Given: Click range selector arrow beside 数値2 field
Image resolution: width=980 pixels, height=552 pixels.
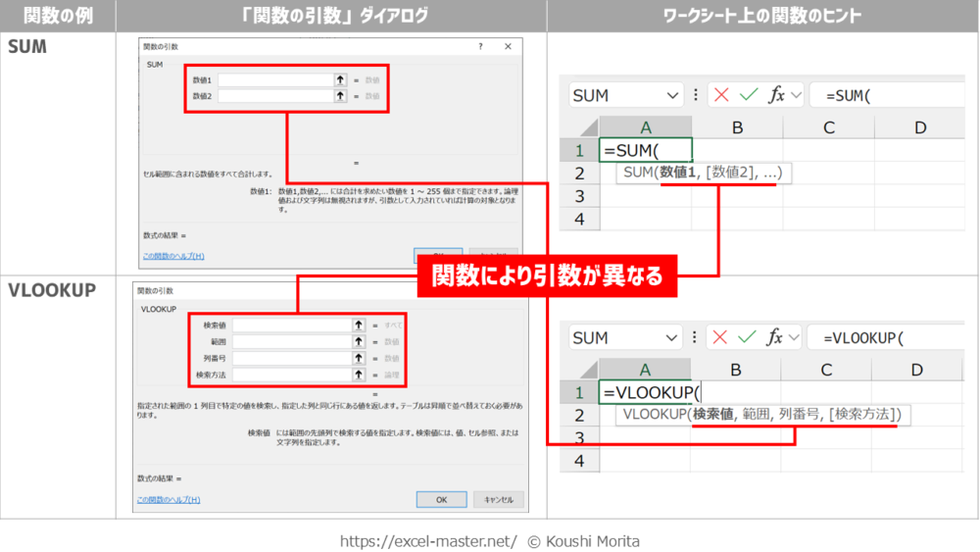Looking at the screenshot, I should (x=340, y=96).
